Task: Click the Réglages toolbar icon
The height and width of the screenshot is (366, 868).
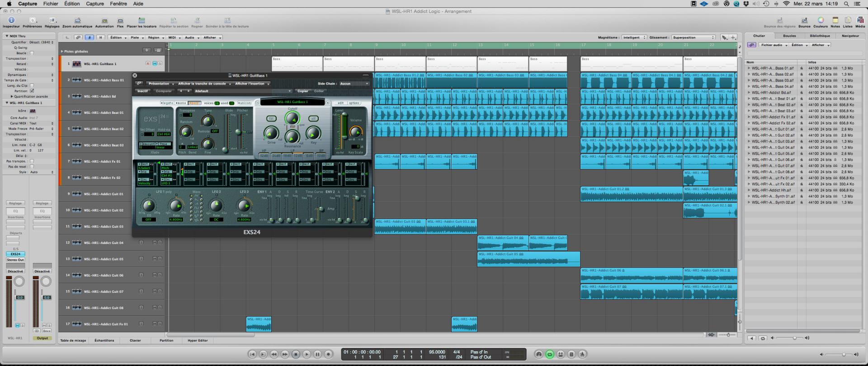Action: tap(52, 20)
